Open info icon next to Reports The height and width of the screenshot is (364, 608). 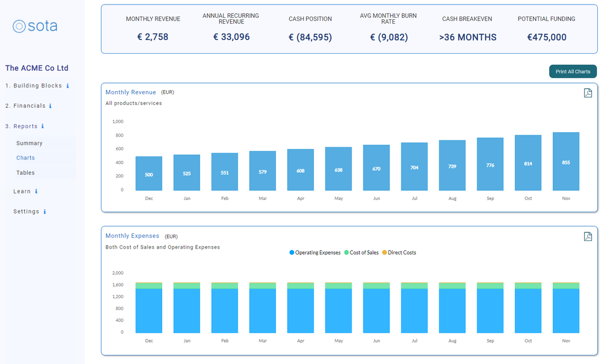point(43,127)
